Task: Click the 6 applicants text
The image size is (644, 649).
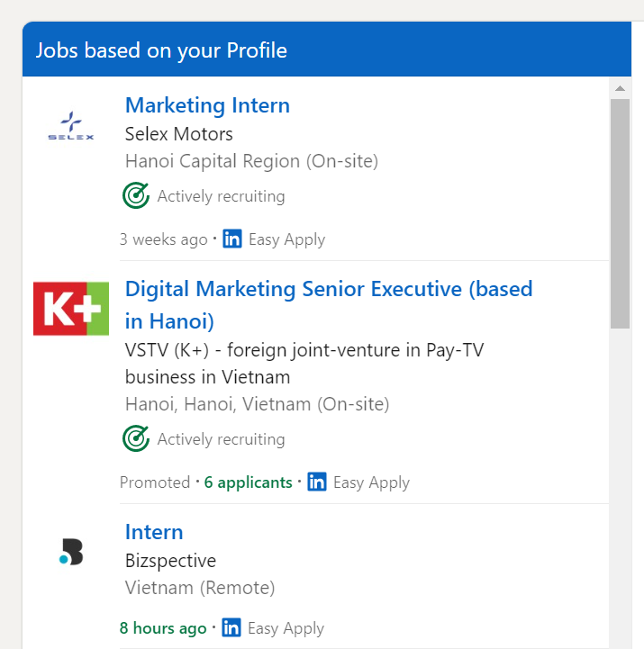Action: click(248, 482)
